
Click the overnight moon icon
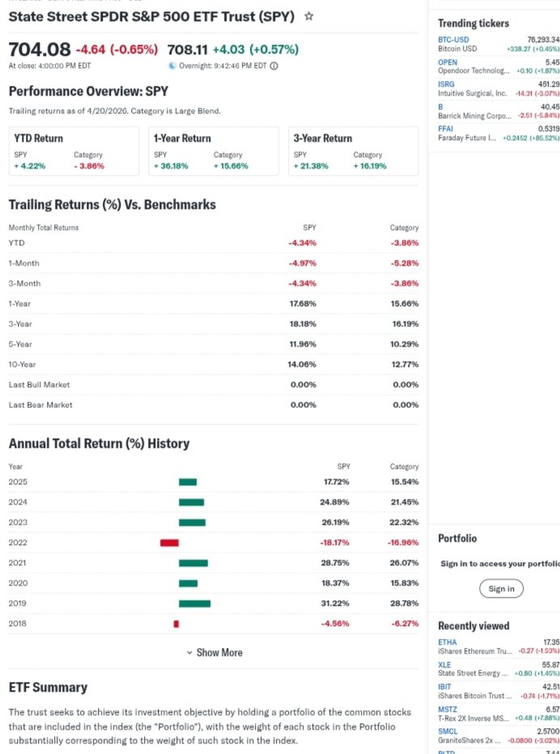click(x=172, y=66)
